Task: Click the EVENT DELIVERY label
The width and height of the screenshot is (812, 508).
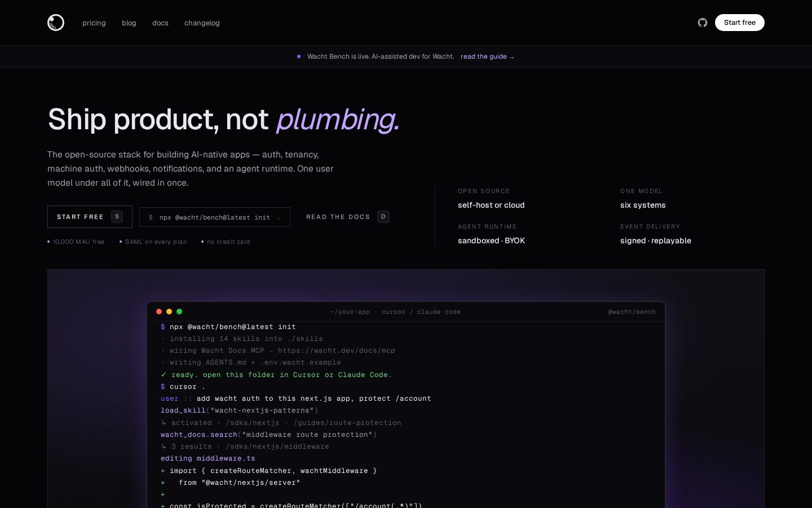Action: [x=650, y=226]
